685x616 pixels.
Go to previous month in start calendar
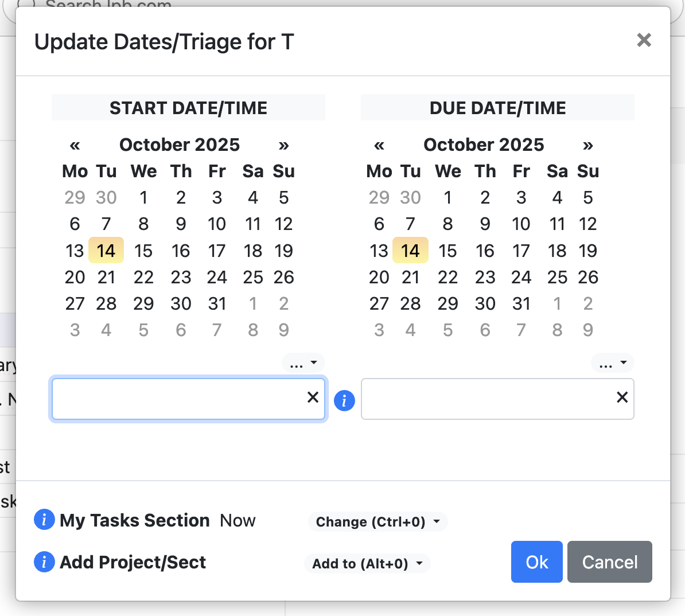(75, 145)
